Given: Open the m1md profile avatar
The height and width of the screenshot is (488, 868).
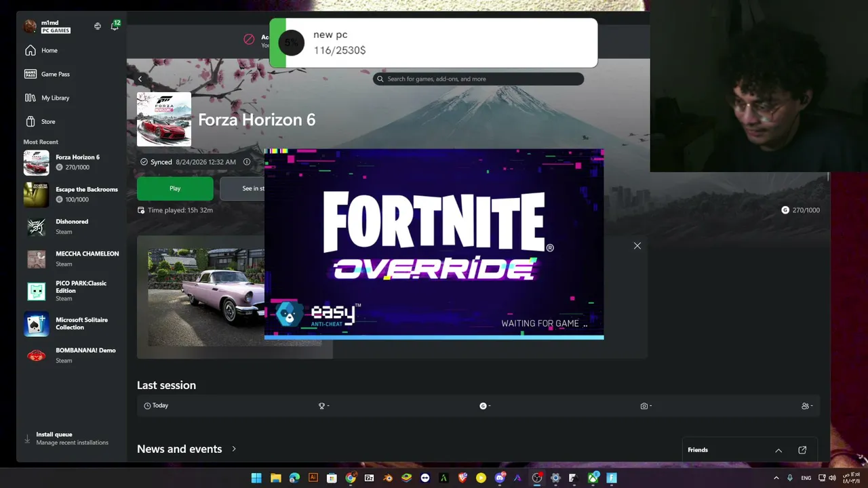Looking at the screenshot, I should 30,26.
